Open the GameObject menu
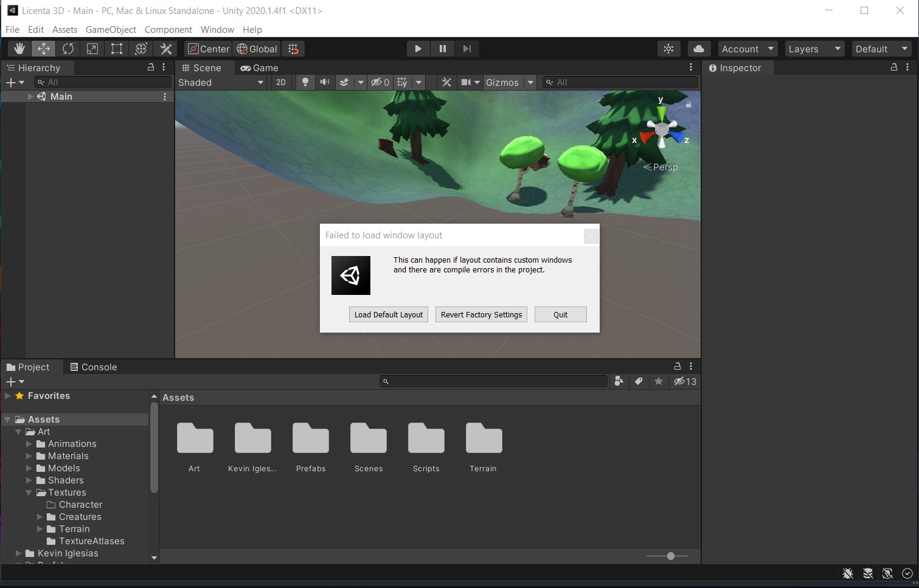The width and height of the screenshot is (919, 588). 111,29
